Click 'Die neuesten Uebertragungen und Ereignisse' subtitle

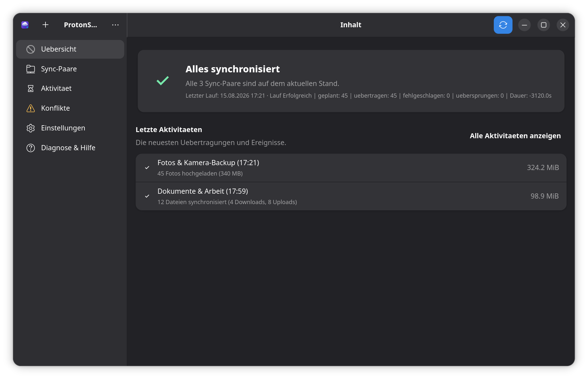[211, 143]
